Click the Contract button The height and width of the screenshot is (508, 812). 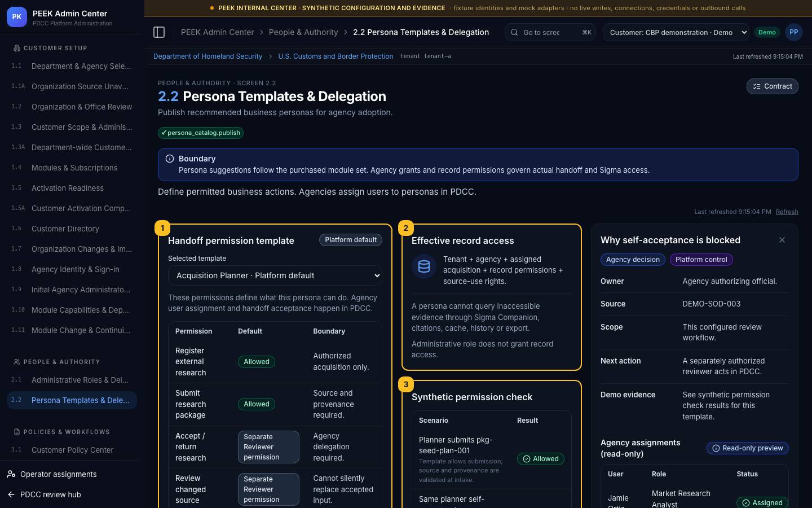tap(773, 86)
